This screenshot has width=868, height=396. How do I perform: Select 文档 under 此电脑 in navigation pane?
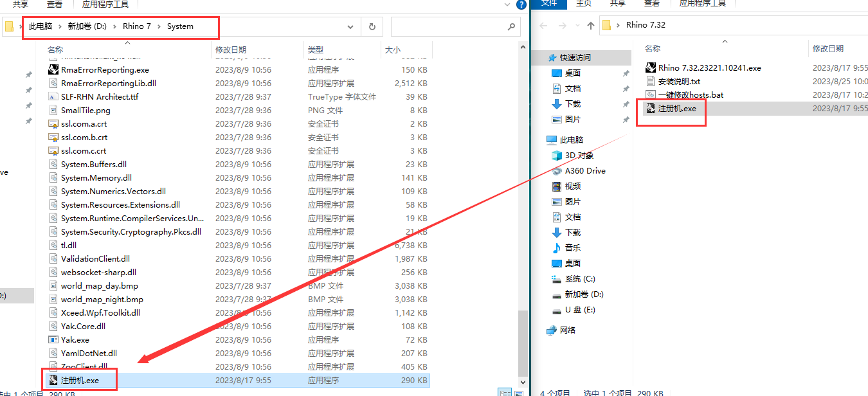573,217
